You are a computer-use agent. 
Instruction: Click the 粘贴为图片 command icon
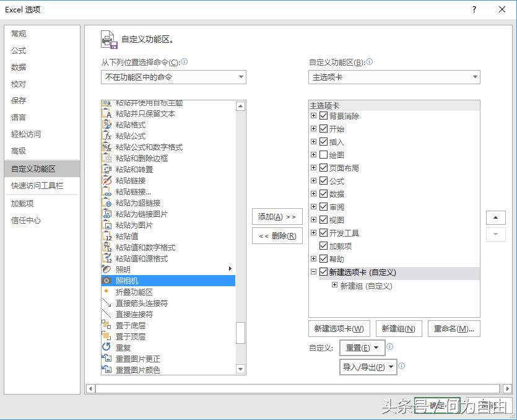point(106,225)
